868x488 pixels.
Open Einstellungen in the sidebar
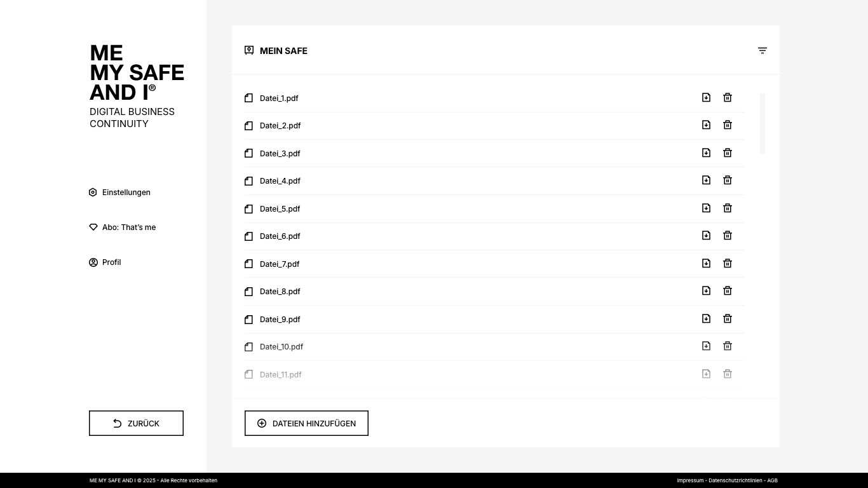[126, 193]
